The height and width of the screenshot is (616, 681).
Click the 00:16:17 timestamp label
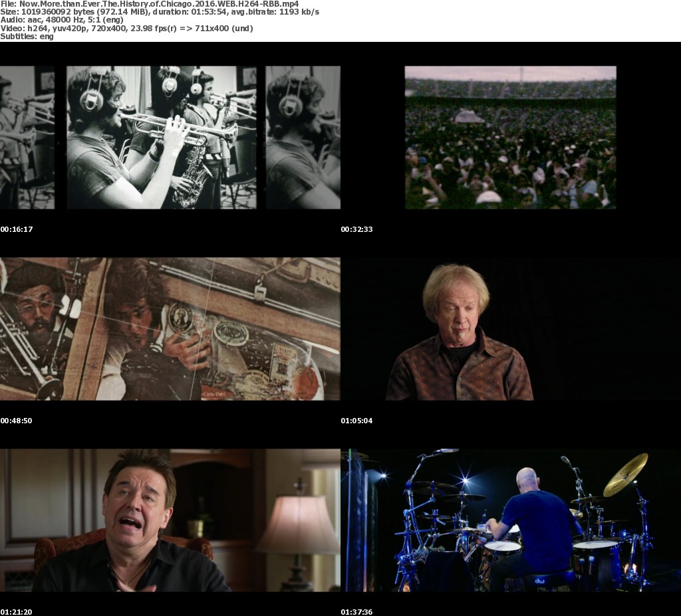(x=17, y=229)
